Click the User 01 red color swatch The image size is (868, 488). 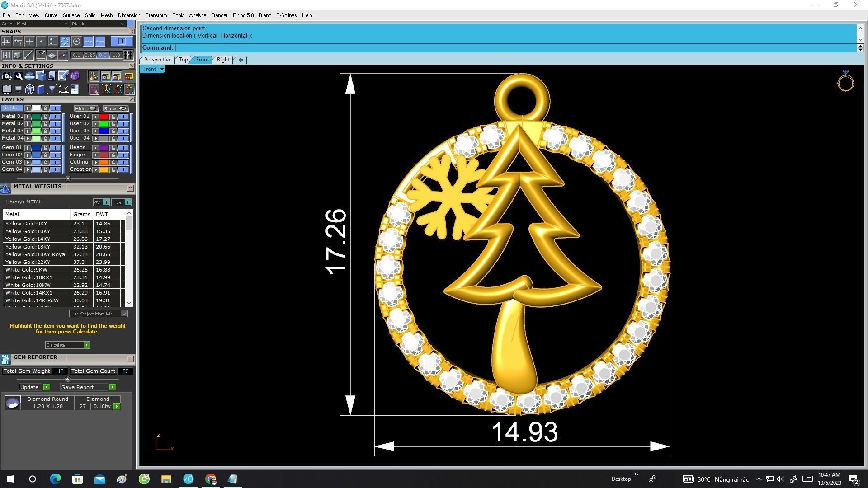[104, 117]
